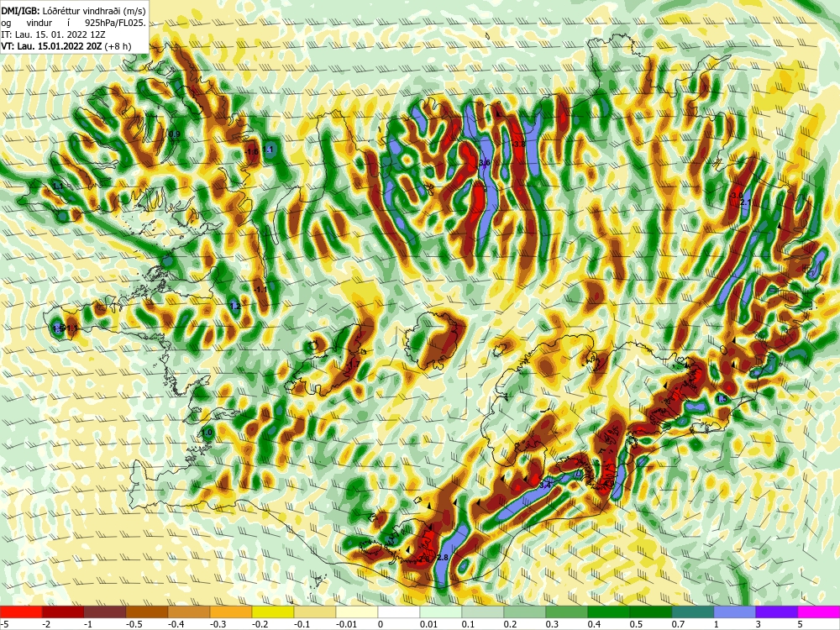Pick the white swatch between 0 and 0.01

pyautogui.click(x=399, y=612)
